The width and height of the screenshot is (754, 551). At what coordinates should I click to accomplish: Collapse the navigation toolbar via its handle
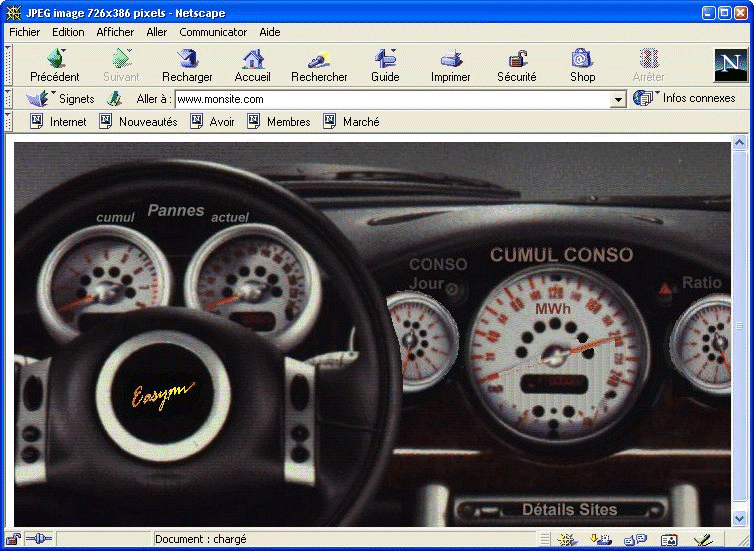[8, 65]
